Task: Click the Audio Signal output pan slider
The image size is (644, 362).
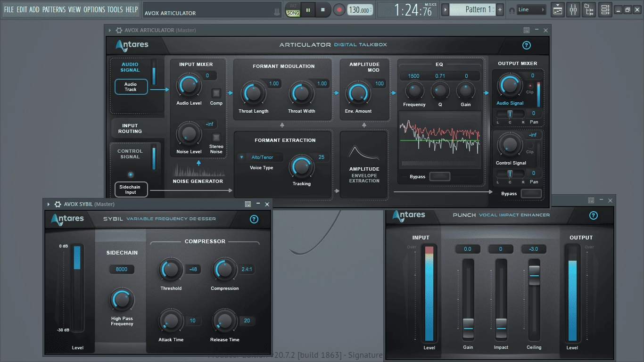Action: click(x=510, y=114)
